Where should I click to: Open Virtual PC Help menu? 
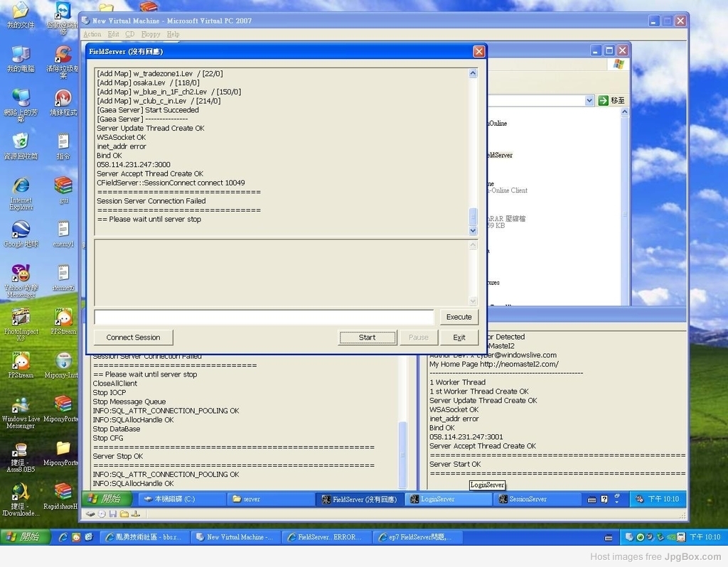(x=173, y=34)
